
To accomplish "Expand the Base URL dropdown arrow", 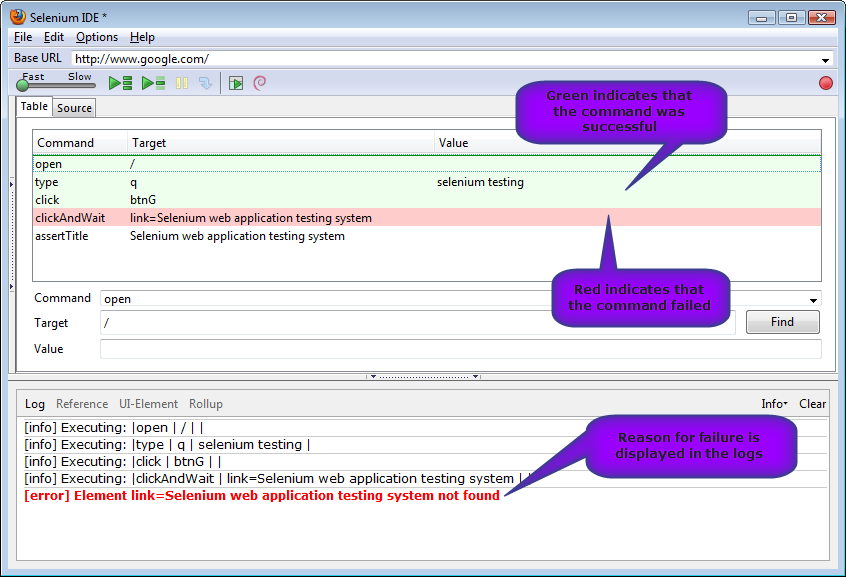I will pyautogui.click(x=825, y=59).
